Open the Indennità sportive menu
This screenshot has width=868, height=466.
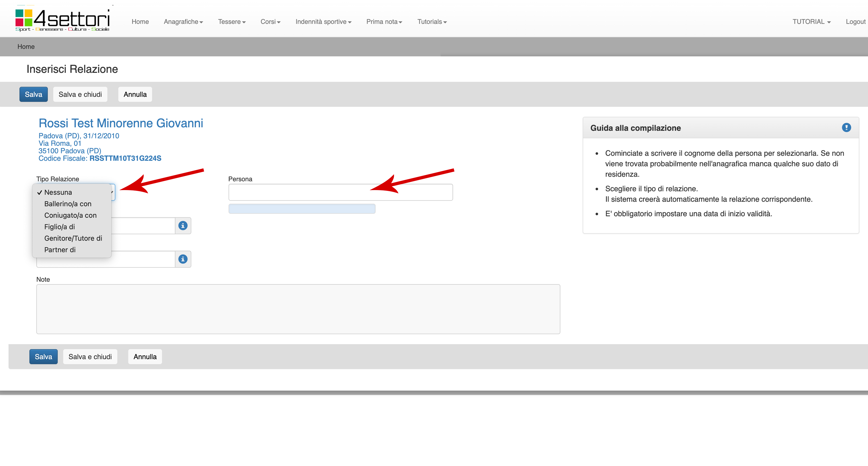tap(323, 21)
